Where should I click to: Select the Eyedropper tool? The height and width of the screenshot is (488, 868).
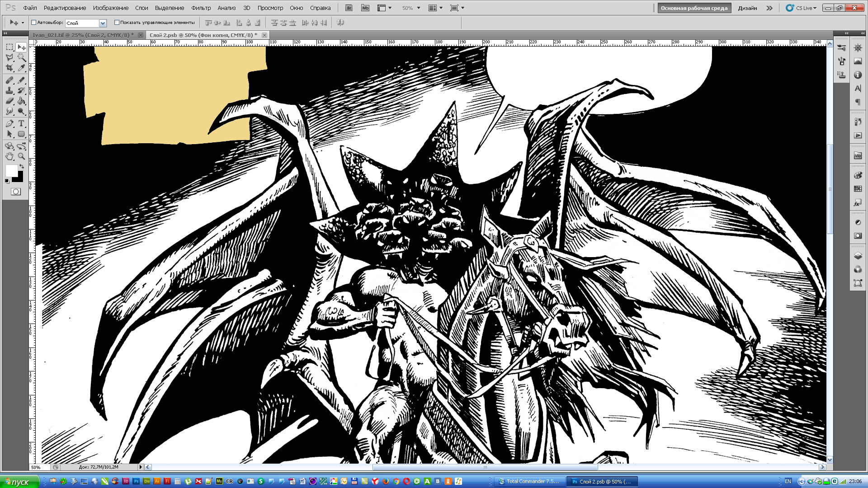point(21,68)
